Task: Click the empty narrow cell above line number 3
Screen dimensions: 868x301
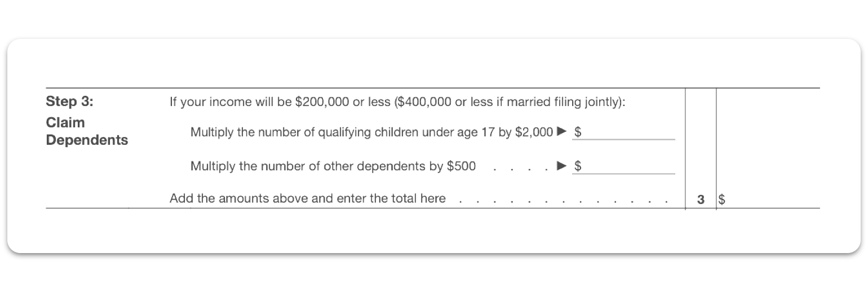Action: coord(701,141)
